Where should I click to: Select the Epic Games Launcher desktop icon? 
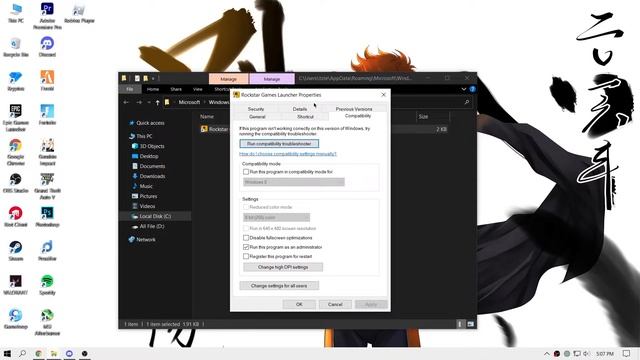[16, 118]
